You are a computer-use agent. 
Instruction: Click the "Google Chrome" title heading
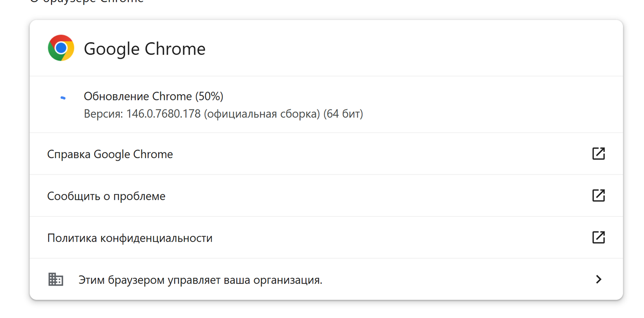click(145, 49)
